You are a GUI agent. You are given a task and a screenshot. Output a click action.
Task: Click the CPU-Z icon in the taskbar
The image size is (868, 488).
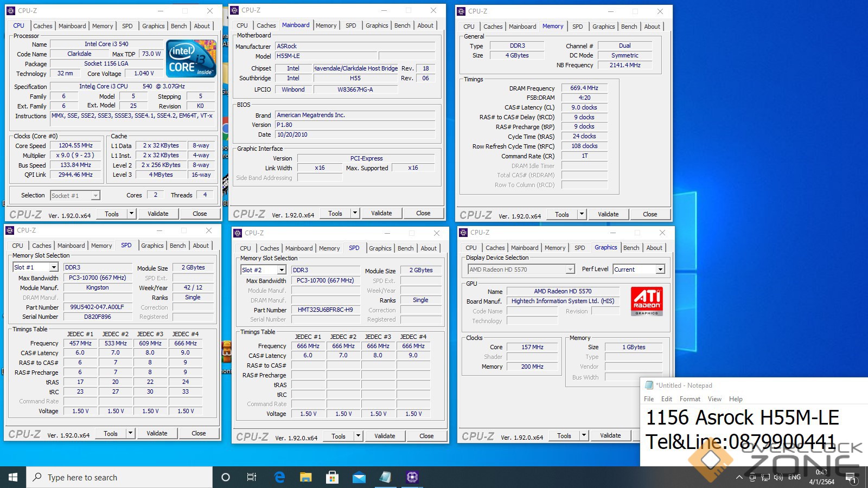click(412, 477)
